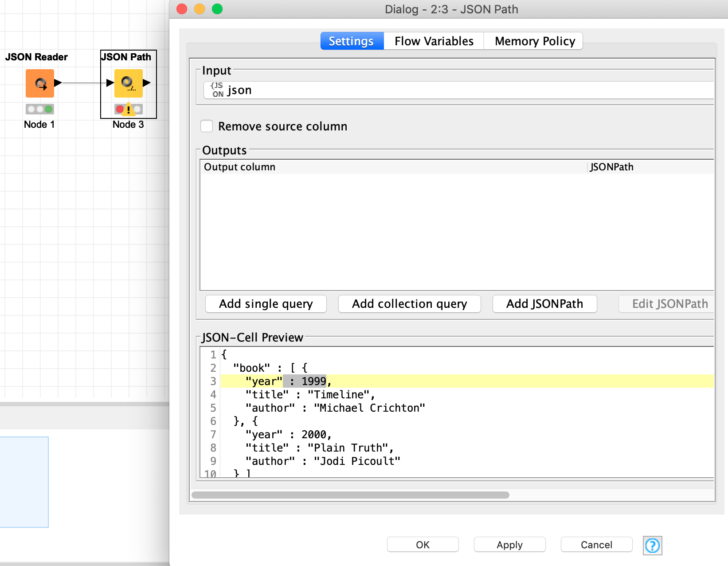Screen dimensions: 728x566
Task: Click the "author" : "Jodi Picoult" line
Action: point(323,461)
